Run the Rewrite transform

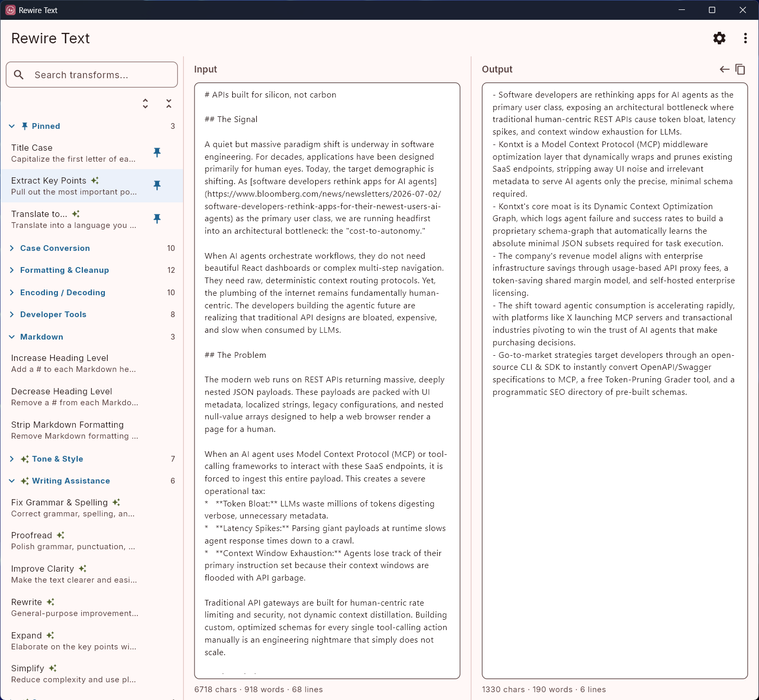coord(92,608)
